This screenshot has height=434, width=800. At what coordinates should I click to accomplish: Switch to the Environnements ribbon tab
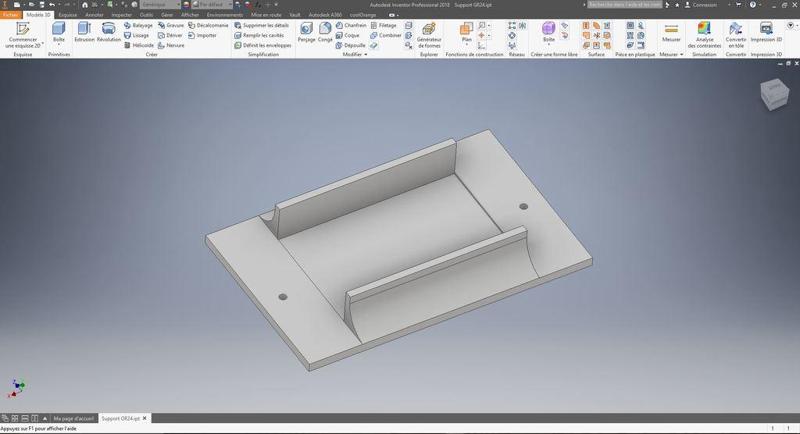pyautogui.click(x=224, y=15)
